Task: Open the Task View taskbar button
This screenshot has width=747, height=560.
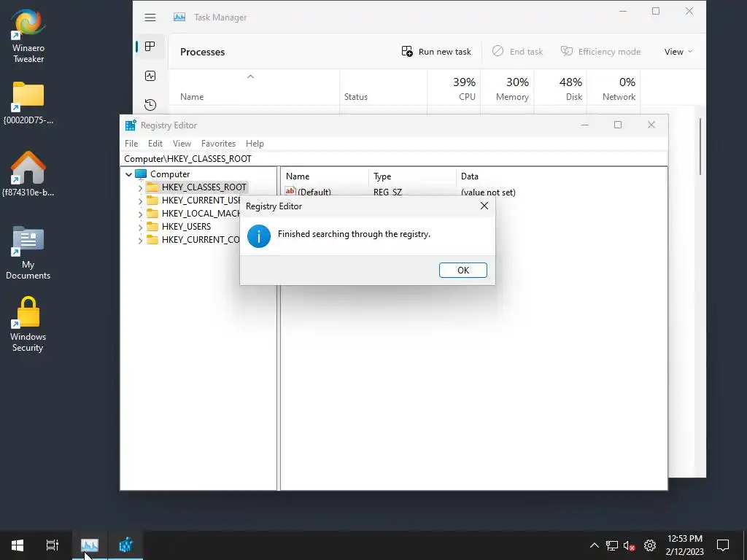Action: click(53, 545)
